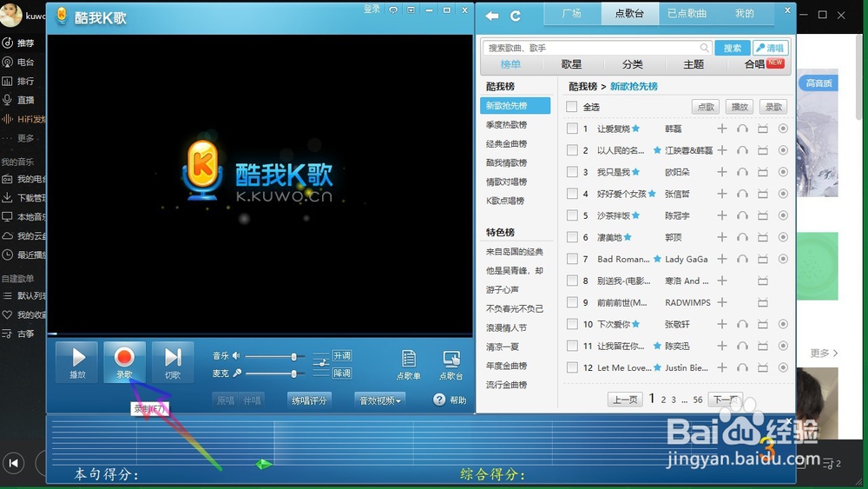
Task: Switch to 原唱 original vocal mode
Action: 226,400
